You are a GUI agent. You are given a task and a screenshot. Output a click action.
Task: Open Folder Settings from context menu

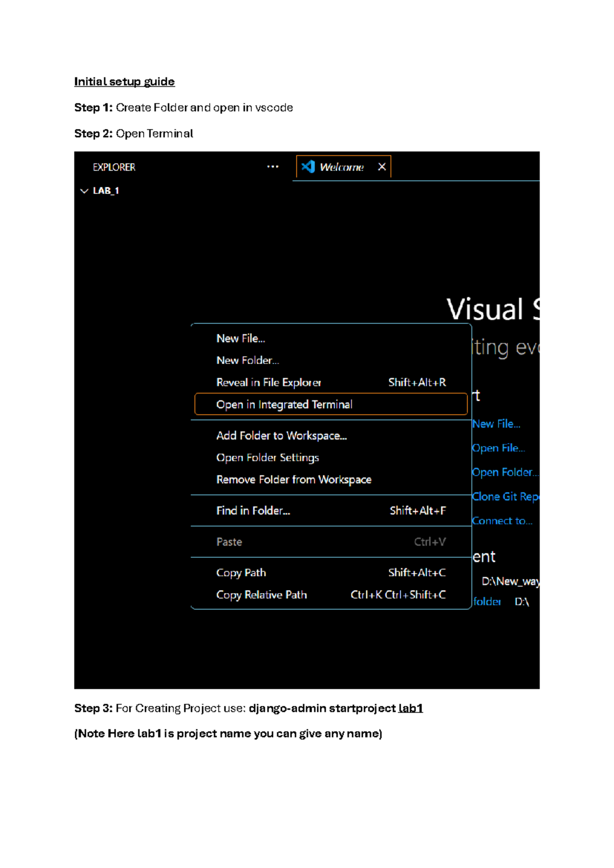(x=331, y=458)
